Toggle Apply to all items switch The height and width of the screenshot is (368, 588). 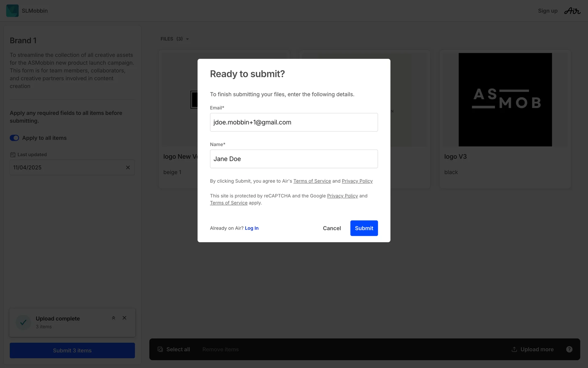pyautogui.click(x=14, y=138)
